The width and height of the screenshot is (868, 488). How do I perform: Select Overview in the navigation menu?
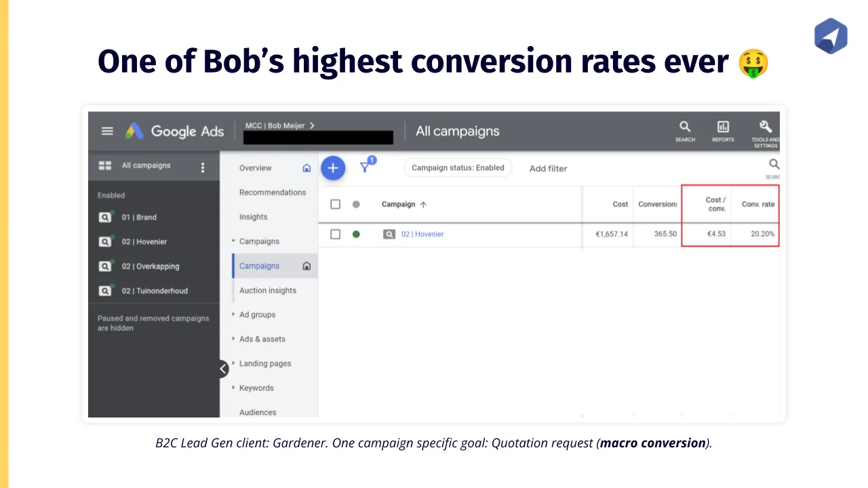(256, 168)
